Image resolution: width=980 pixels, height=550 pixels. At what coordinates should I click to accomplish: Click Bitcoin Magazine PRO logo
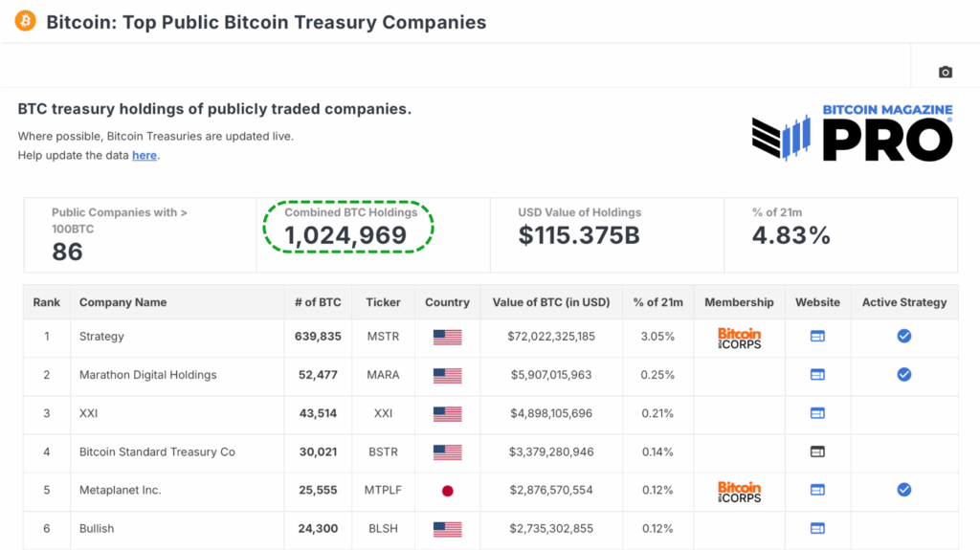pos(852,133)
